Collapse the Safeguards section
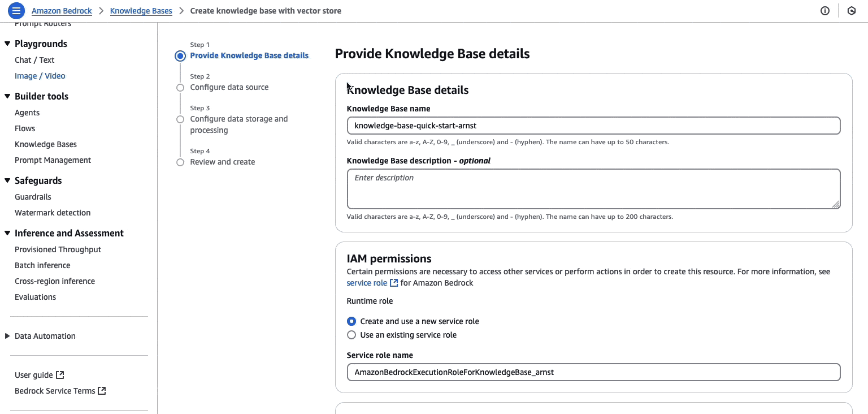This screenshot has width=868, height=414. pyautogui.click(x=7, y=180)
